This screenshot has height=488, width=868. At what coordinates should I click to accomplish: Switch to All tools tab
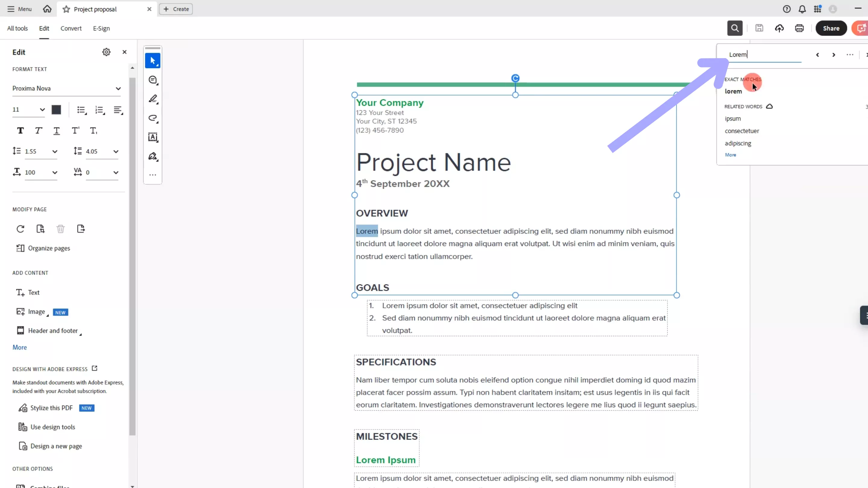[x=17, y=28]
